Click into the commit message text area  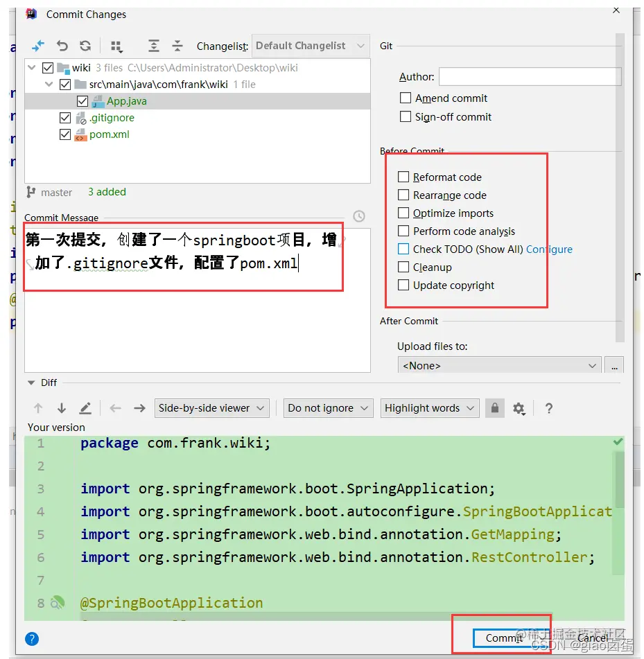198,300
